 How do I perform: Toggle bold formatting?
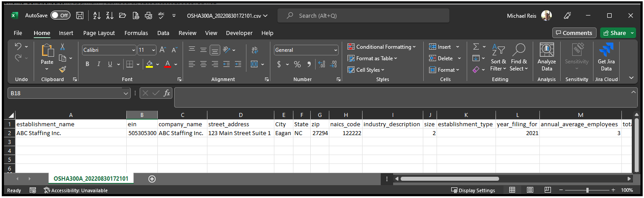[x=87, y=64]
